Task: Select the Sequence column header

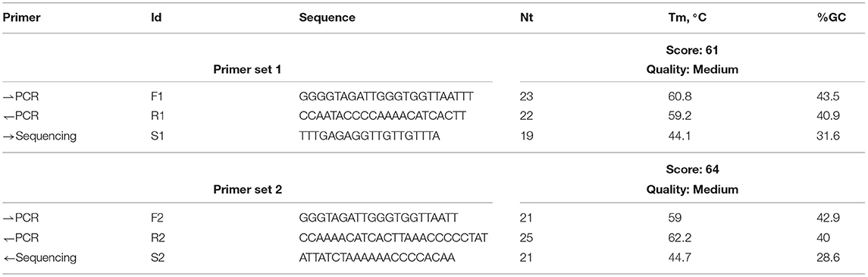Action: click(327, 17)
